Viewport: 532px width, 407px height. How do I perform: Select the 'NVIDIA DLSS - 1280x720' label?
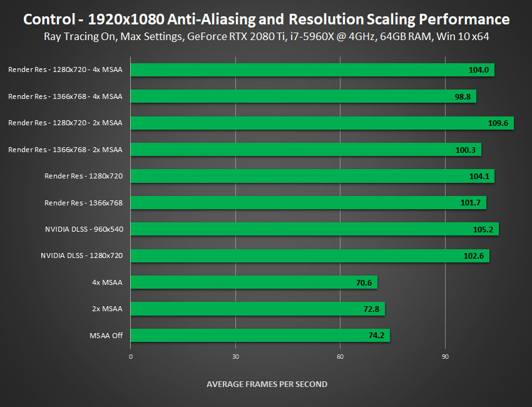tap(82, 255)
